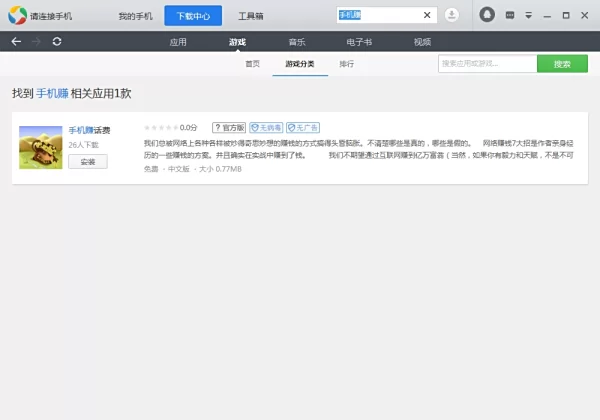Select the 排行 sub-tab
Viewport: 600px width, 420px height.
[x=346, y=64]
